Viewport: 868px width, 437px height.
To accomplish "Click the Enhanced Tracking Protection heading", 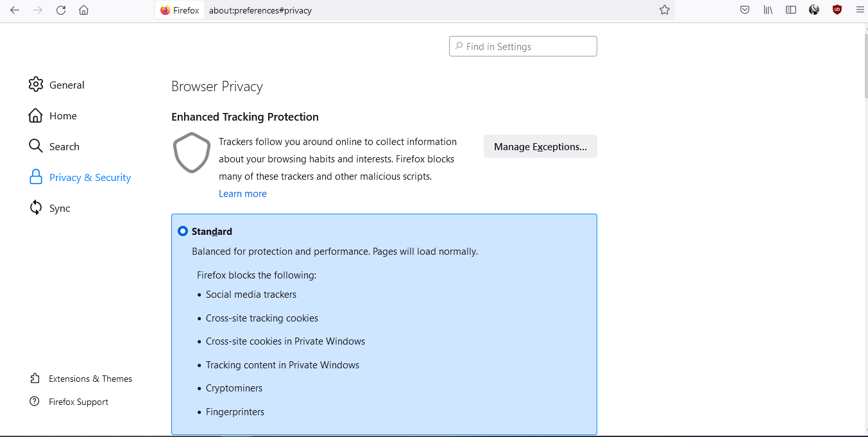I will pos(245,117).
